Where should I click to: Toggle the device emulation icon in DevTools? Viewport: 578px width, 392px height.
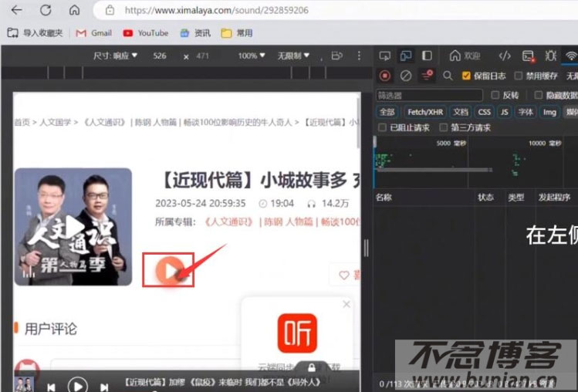[x=405, y=56]
